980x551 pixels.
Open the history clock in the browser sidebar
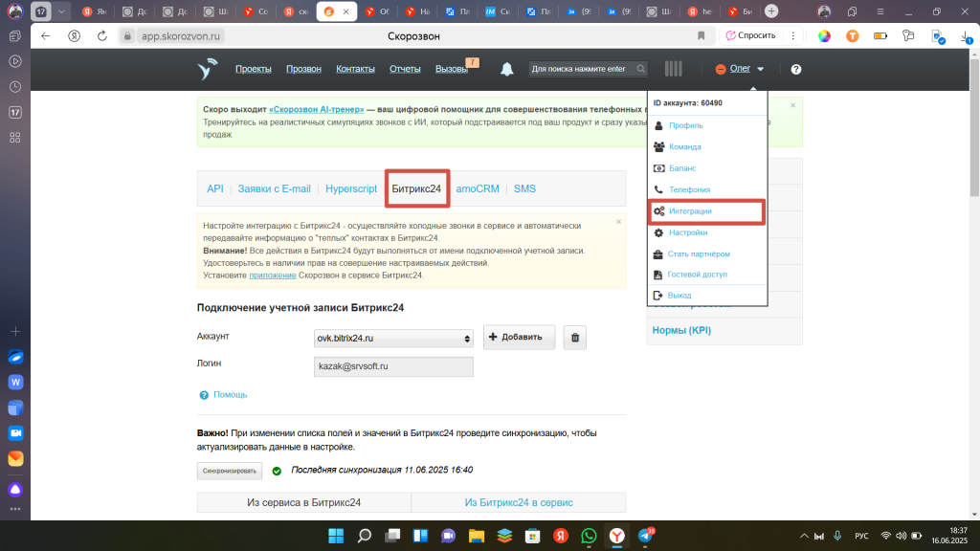click(x=15, y=87)
